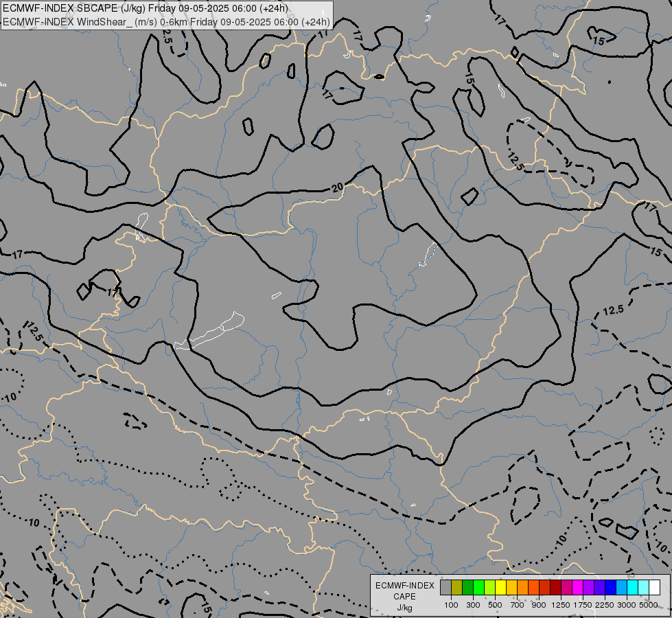Click the bright green legend swatch

478,587
